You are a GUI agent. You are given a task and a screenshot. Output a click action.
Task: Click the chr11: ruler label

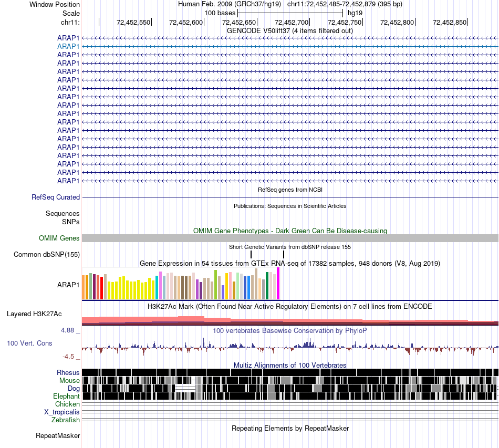click(70, 22)
